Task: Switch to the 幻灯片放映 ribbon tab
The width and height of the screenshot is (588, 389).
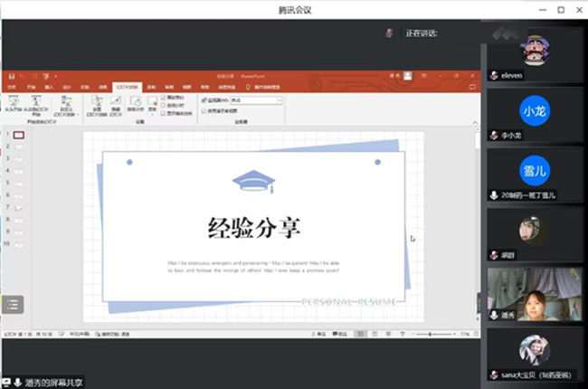Action: pyautogui.click(x=125, y=87)
